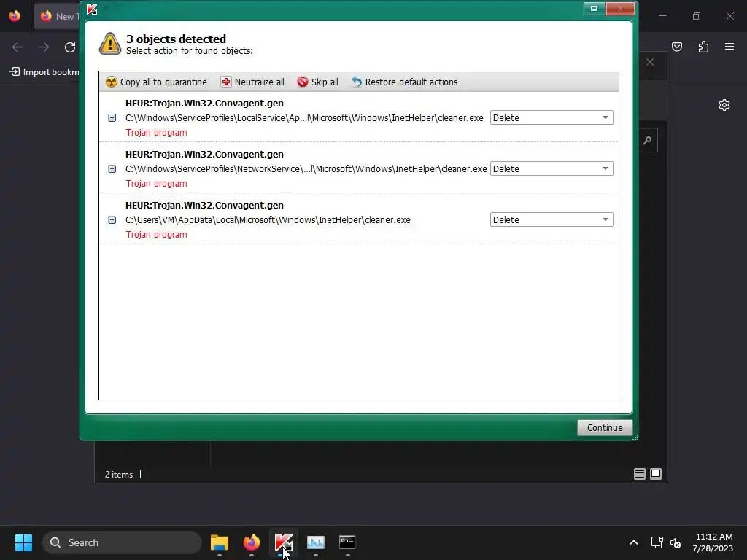
Task: Click the yellow warning triangle icon
Action: click(x=110, y=44)
